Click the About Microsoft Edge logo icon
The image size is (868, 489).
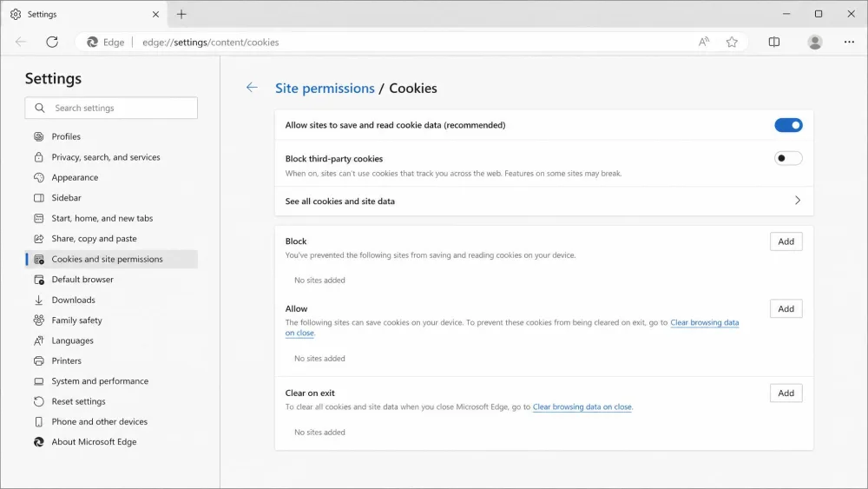39,442
